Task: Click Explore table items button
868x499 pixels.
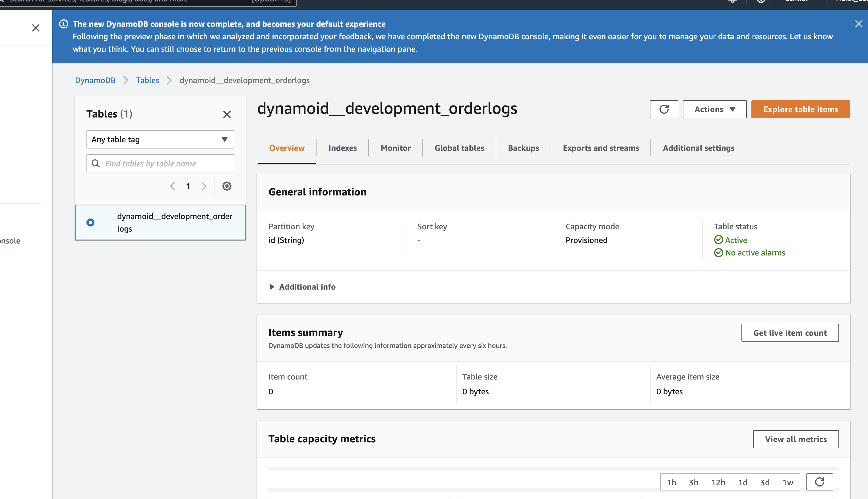Action: [800, 109]
